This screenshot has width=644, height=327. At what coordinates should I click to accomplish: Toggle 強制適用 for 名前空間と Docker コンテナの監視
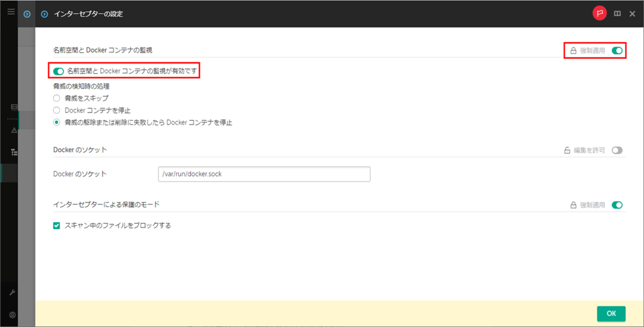click(x=617, y=50)
